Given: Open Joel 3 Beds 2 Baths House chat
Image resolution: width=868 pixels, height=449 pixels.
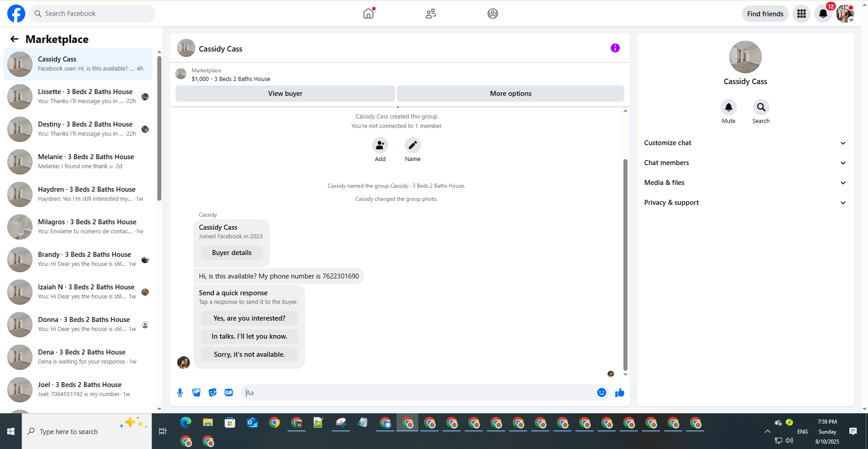Looking at the screenshot, I should (x=78, y=390).
